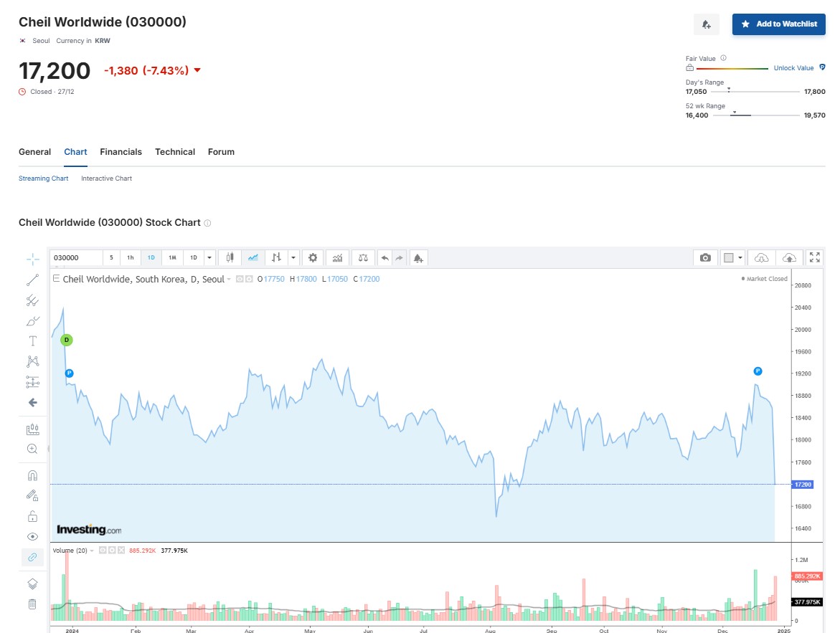Load saved chart layout from cloud

761,257
